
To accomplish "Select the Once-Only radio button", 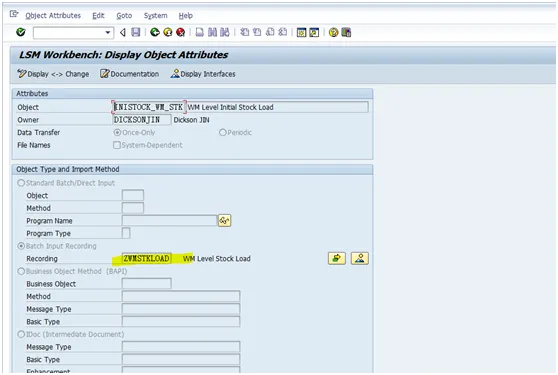I will 117,132.
